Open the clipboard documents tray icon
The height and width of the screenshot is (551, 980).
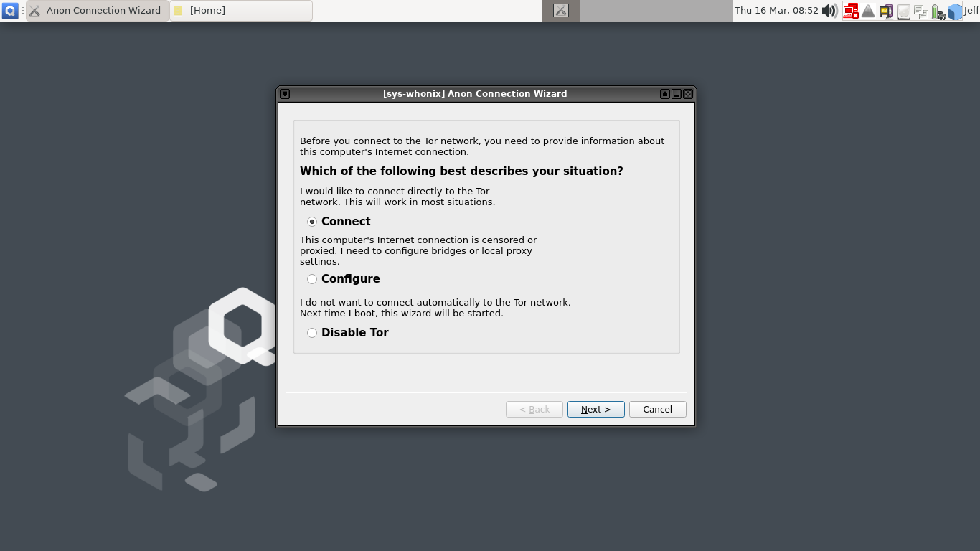(x=921, y=11)
